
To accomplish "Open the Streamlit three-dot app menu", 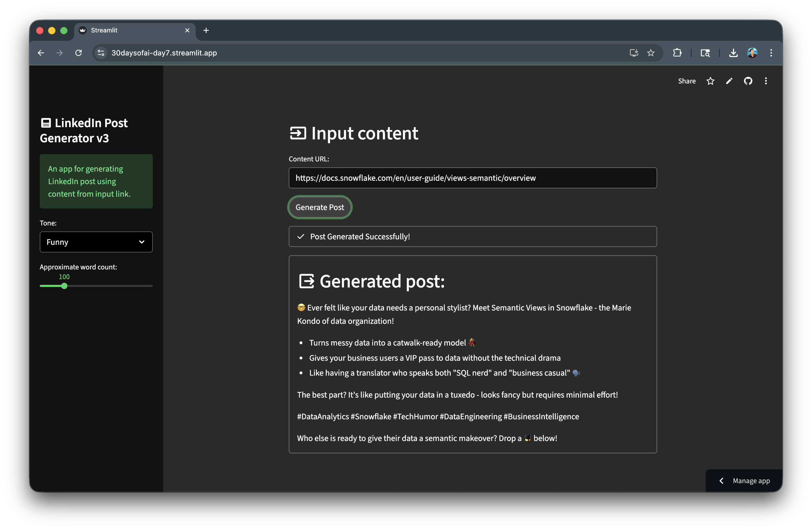I will click(x=766, y=81).
